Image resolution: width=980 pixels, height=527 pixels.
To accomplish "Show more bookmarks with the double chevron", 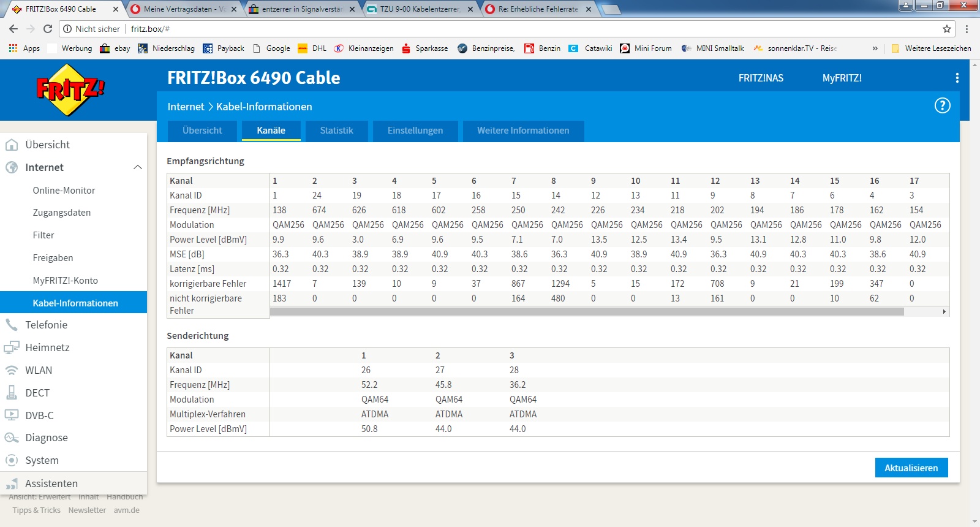I will [875, 48].
